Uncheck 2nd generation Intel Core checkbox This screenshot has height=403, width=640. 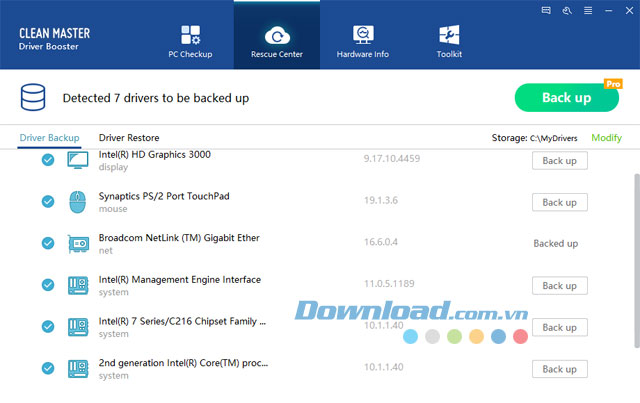click(x=48, y=368)
